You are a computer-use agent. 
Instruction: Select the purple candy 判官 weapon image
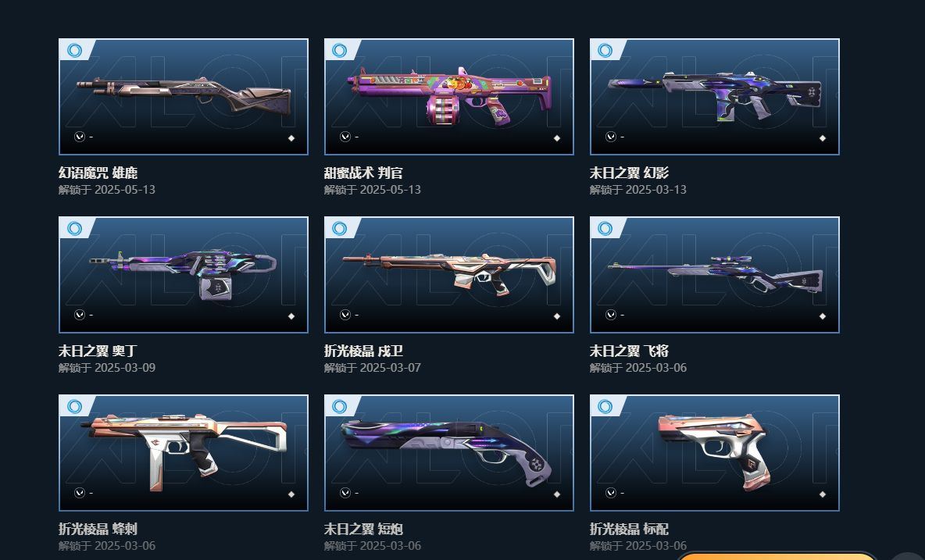tap(449, 95)
